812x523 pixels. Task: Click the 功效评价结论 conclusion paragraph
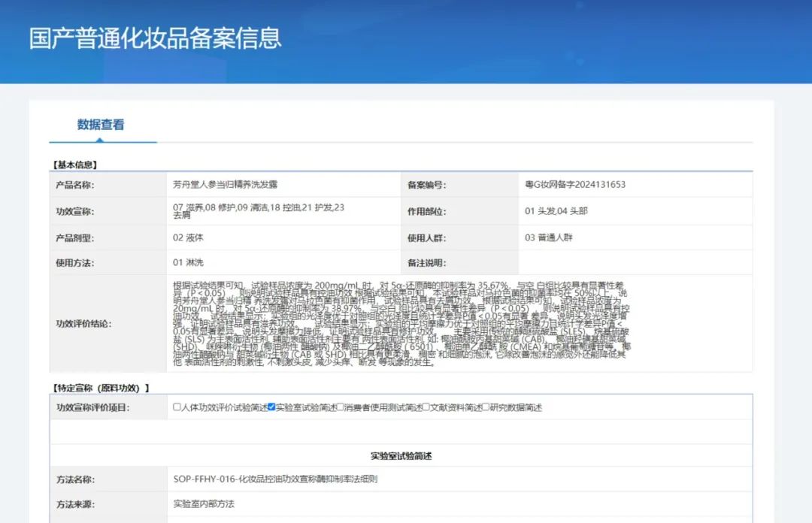[x=401, y=324]
